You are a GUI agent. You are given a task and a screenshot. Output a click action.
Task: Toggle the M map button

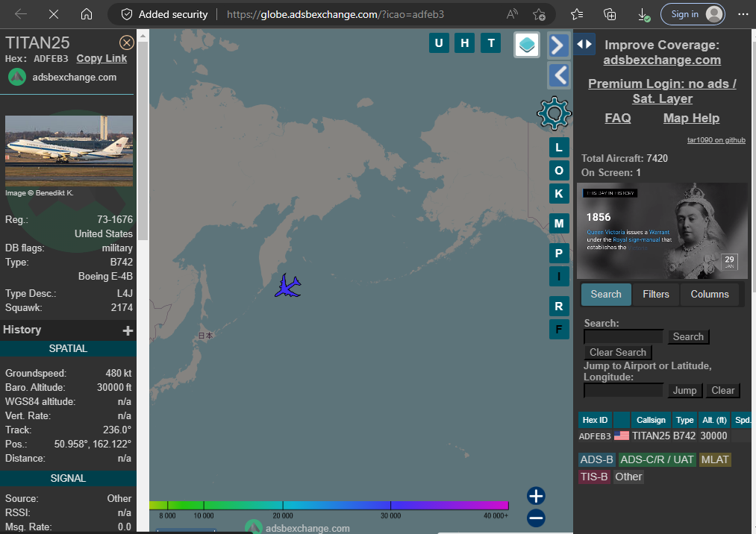click(559, 224)
